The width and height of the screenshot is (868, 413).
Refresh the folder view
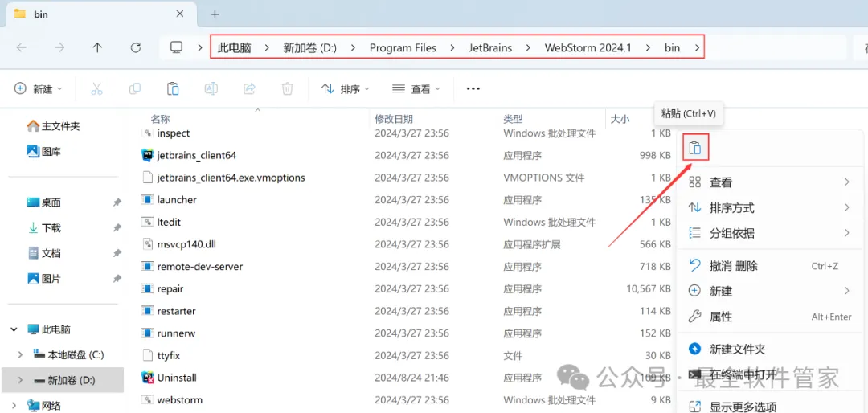click(136, 47)
